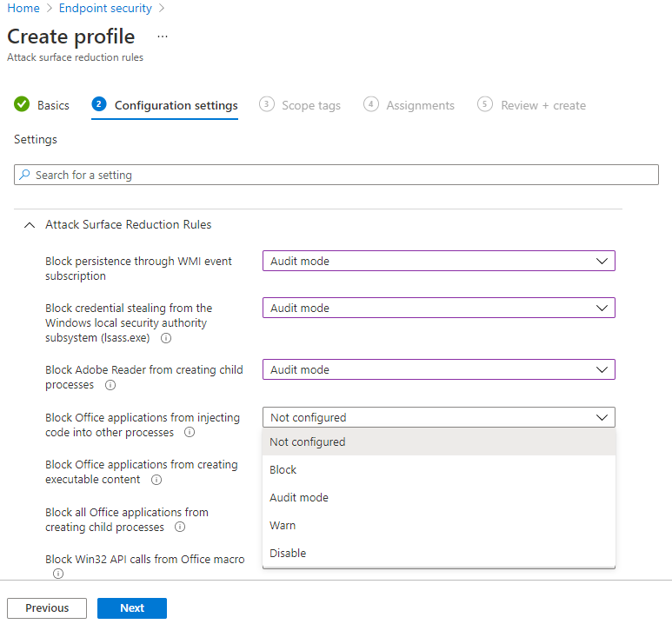
Task: Select Warn in the dropdown list
Action: [x=283, y=526]
